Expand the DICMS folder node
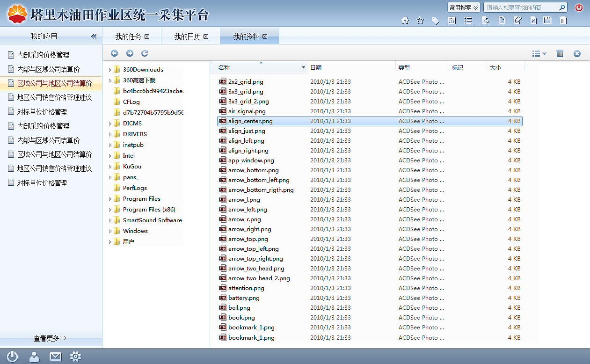 [110, 124]
